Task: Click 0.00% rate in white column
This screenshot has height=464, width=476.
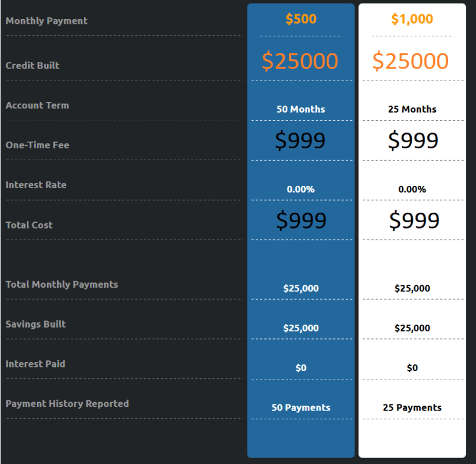Action: (412, 189)
